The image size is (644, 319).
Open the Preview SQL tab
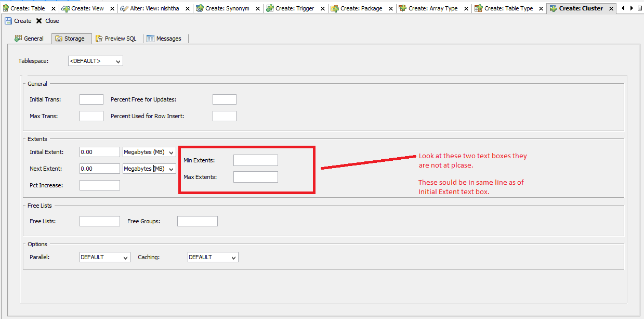click(117, 39)
